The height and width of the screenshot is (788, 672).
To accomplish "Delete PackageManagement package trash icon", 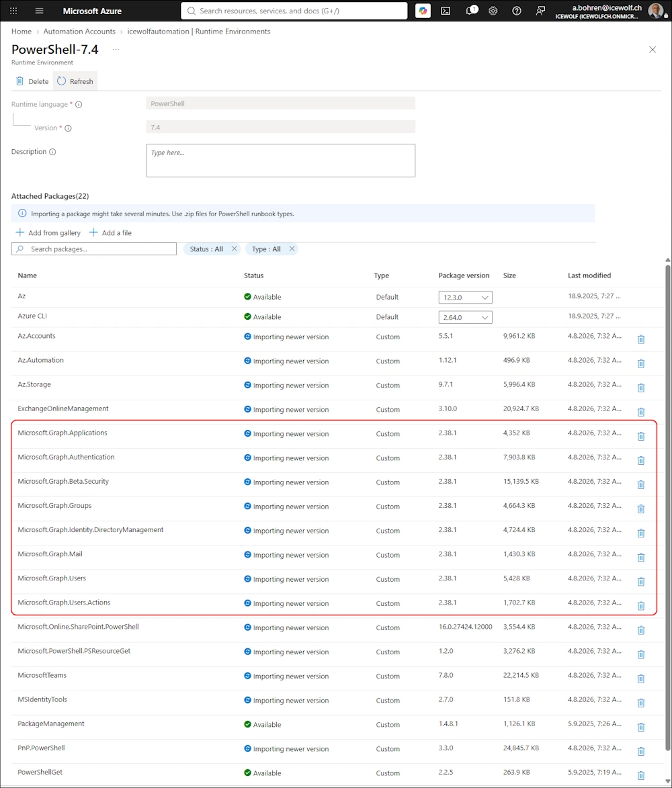I will 641,727.
